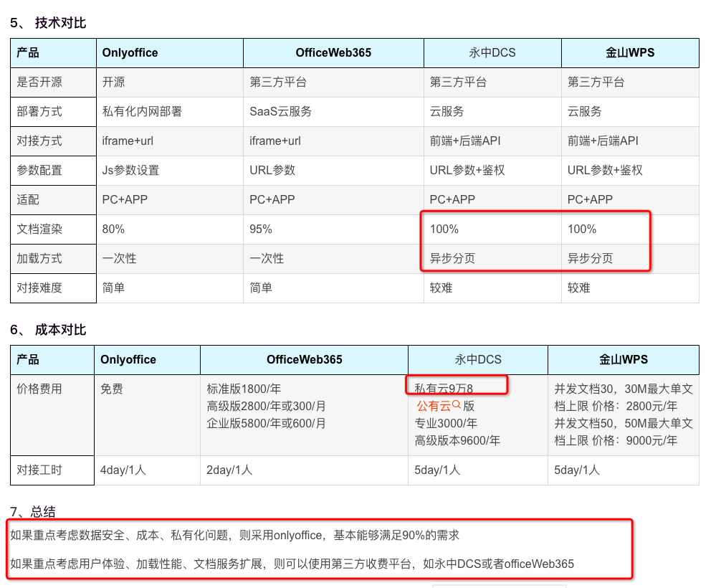Click the 金山WPS header in the 技术对比 table
This screenshot has width=716, height=588.
coord(630,53)
